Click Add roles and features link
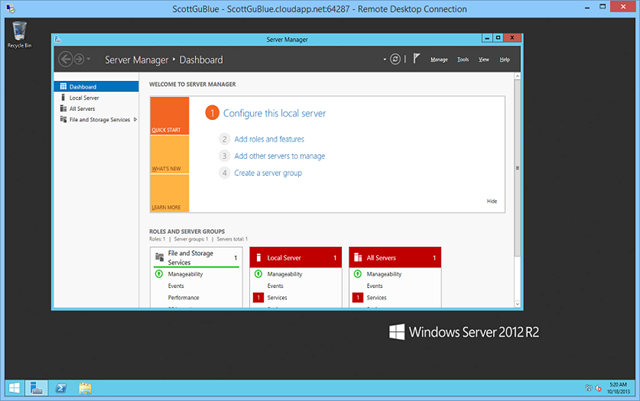 click(269, 139)
